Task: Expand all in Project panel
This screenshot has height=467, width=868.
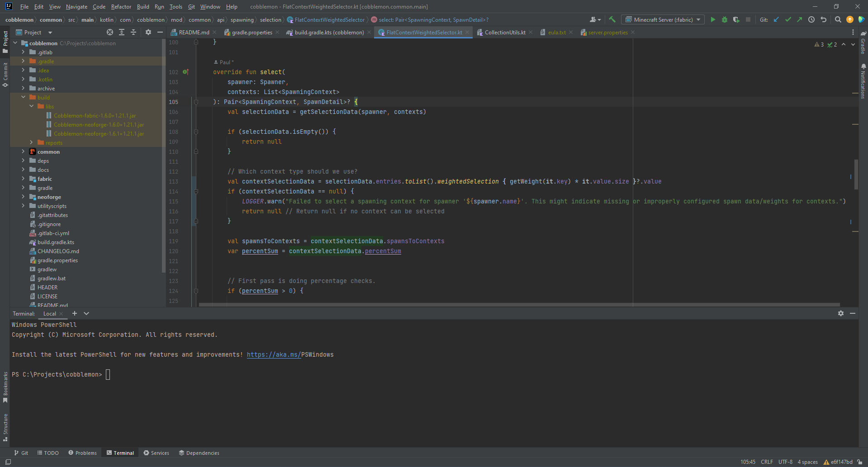Action: coord(122,32)
